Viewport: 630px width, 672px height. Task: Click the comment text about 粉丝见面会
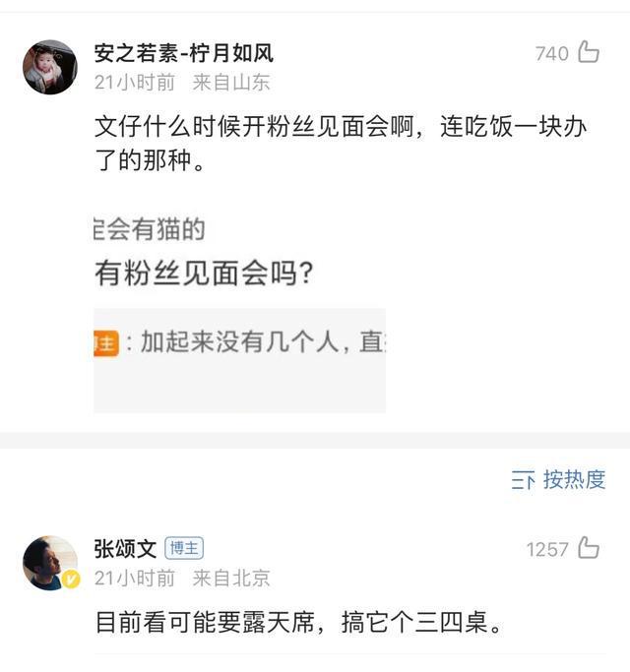[340, 144]
